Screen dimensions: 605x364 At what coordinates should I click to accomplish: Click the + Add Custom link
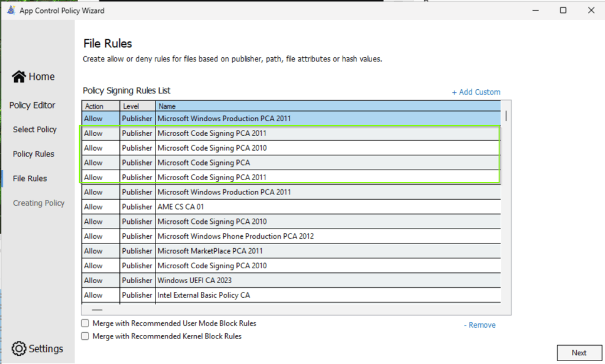coord(476,92)
